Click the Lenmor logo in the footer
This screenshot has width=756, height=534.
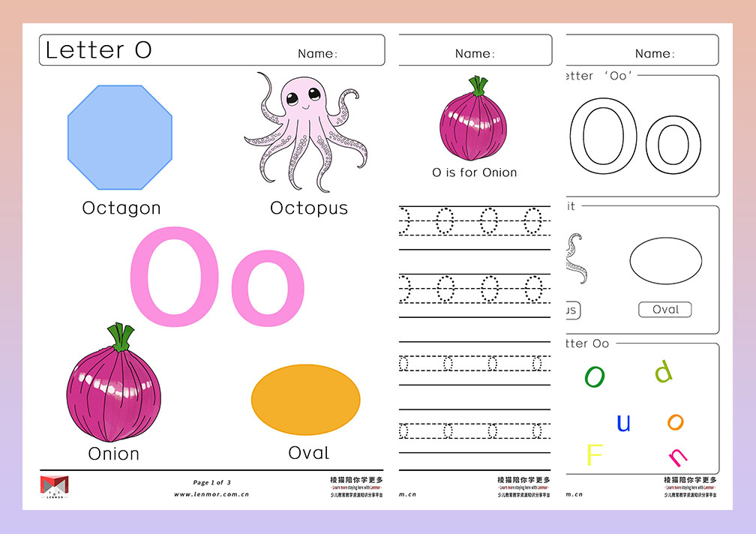[x=55, y=486]
